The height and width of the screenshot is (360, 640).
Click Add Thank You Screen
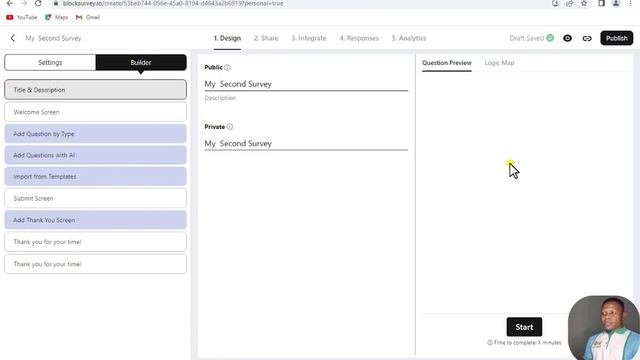click(x=96, y=220)
